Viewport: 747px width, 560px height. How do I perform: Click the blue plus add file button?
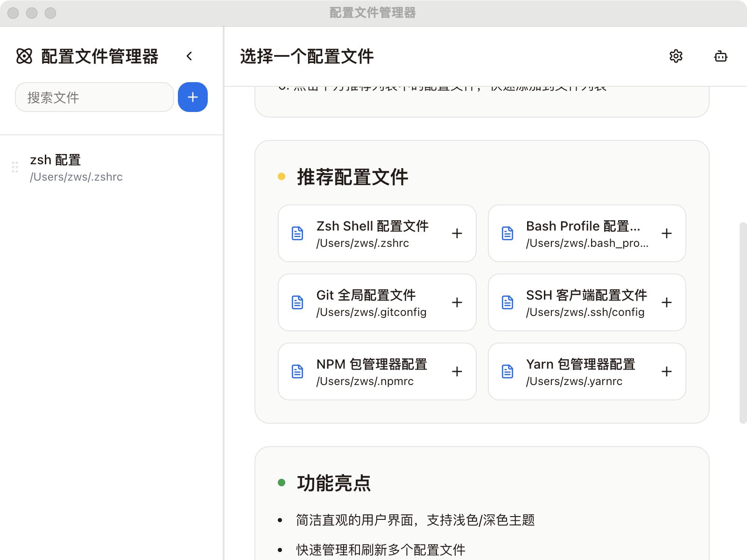click(193, 97)
